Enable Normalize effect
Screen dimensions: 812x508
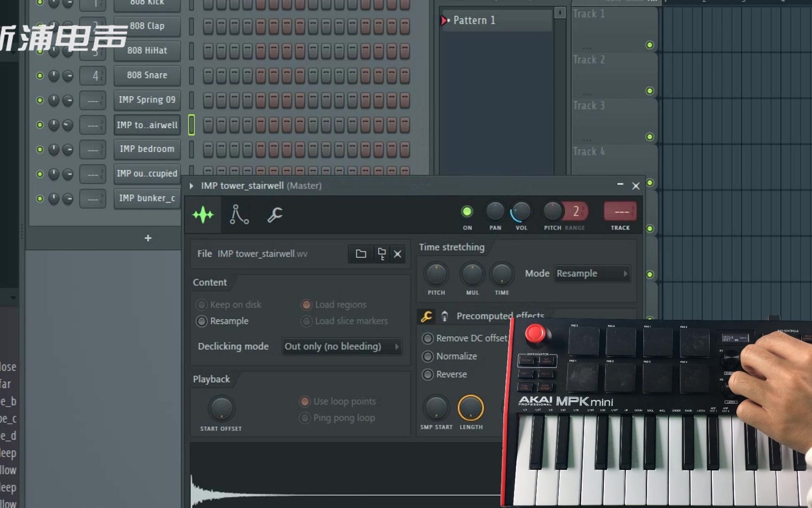[450, 357]
